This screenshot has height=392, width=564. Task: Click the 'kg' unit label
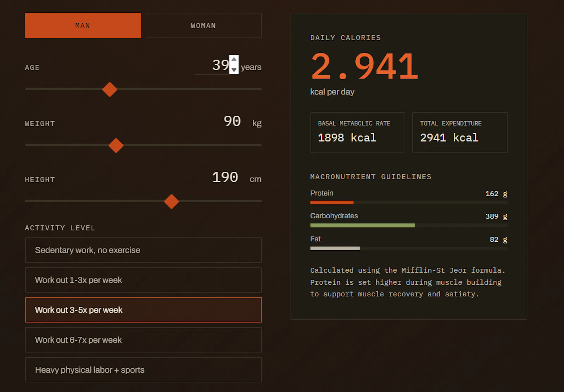257,123
